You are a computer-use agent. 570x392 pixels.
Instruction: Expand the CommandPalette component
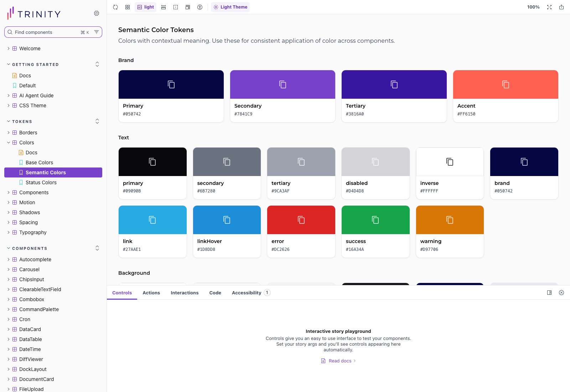[53, 309]
